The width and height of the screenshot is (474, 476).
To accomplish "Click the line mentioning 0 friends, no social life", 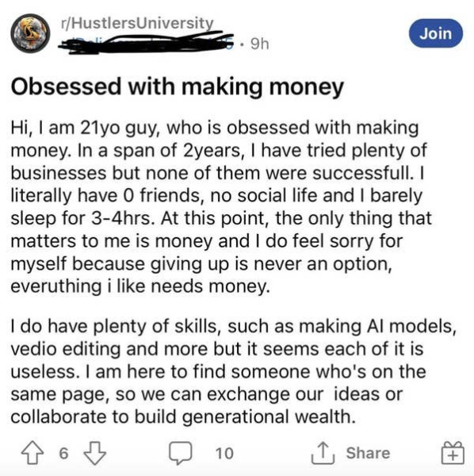I will tap(216, 196).
